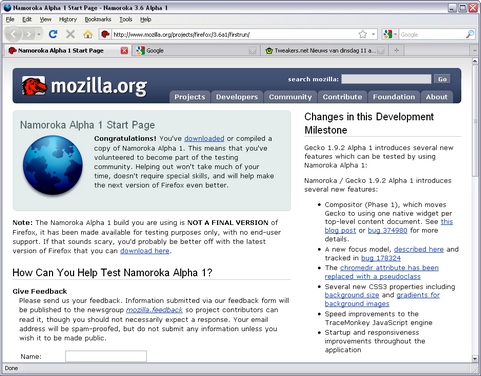Screen dimensions: 481x376
Task: Reload the page with the blue refresh icon
Action: pyautogui.click(x=53, y=34)
